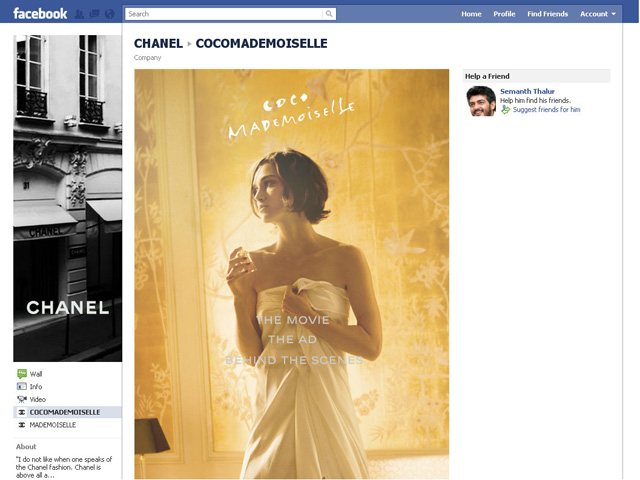Click the CHANEL page title link
Viewport: 640px width, 480px height.
pos(158,43)
